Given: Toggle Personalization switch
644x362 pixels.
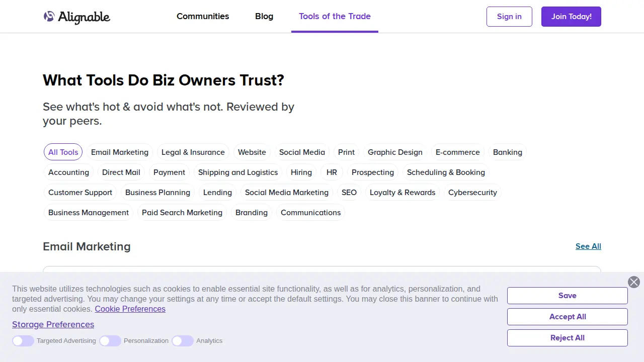Looking at the screenshot, I should click(110, 341).
